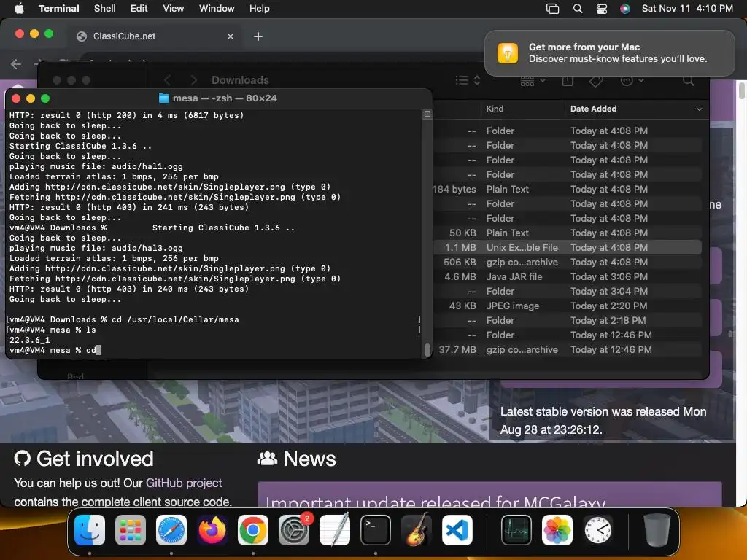This screenshot has width=747, height=560.
Task: Open System Settings with update badge
Action: coord(294,530)
